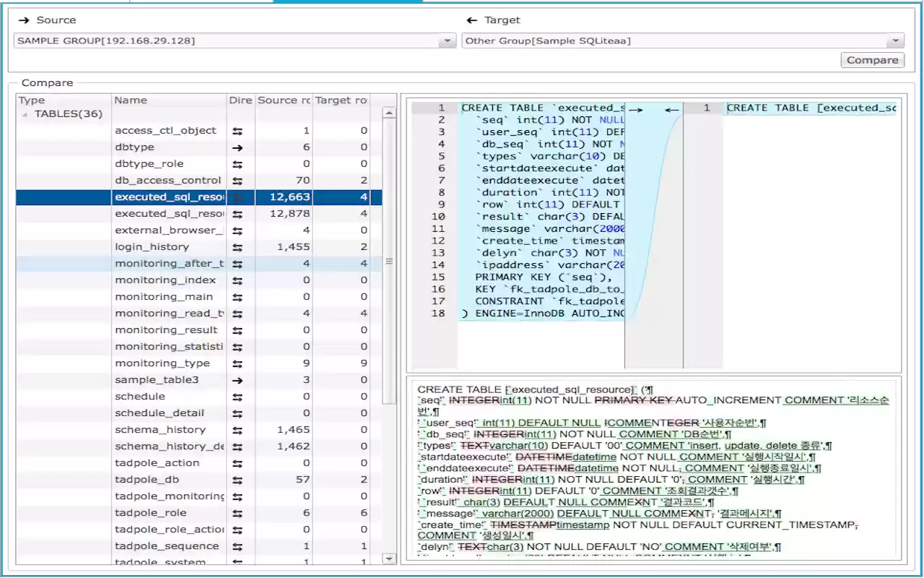Click the right-arrow icon on sample_table3 row
Screen dimensions: 924x578
point(238,379)
